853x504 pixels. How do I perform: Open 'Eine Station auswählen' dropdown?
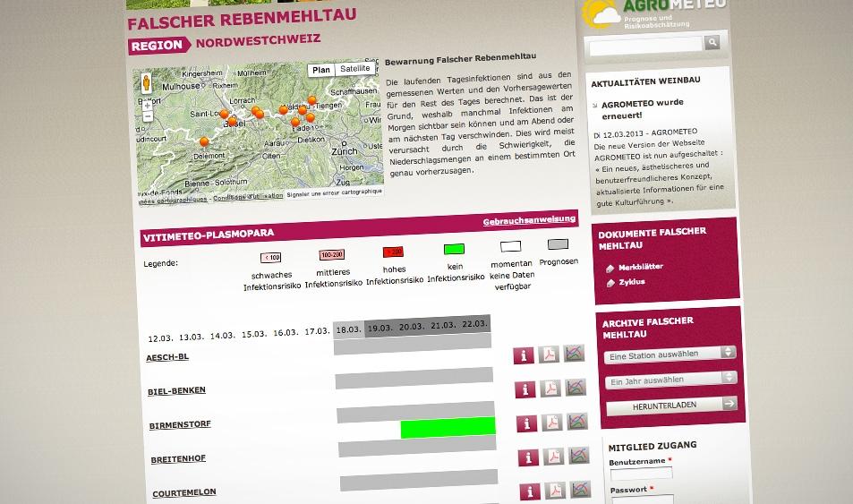[670, 355]
